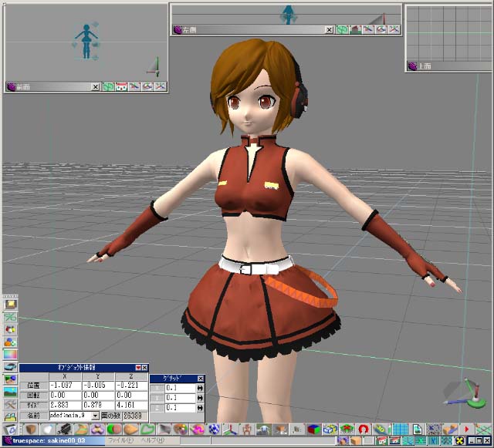Click the size Z value 4.161 field

point(131,405)
